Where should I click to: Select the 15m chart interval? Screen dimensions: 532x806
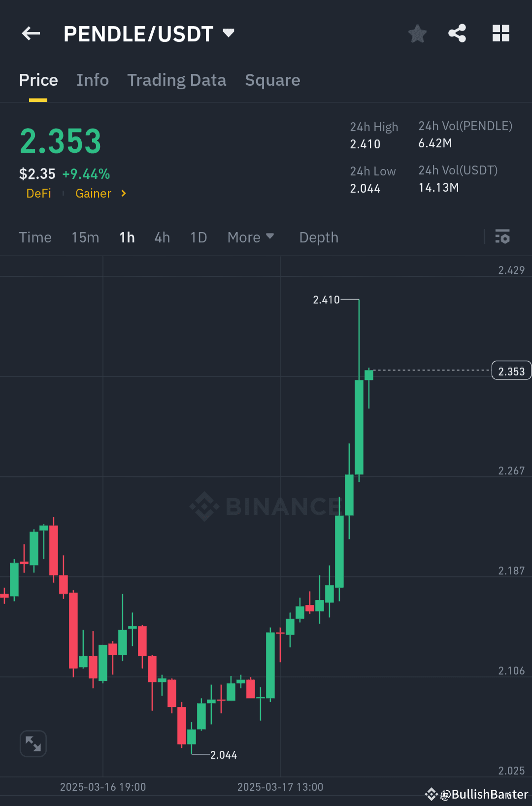(x=85, y=237)
